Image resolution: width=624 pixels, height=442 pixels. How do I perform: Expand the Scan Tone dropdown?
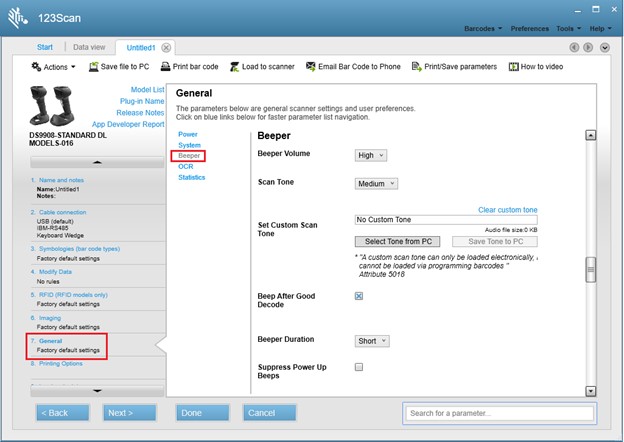click(x=376, y=183)
